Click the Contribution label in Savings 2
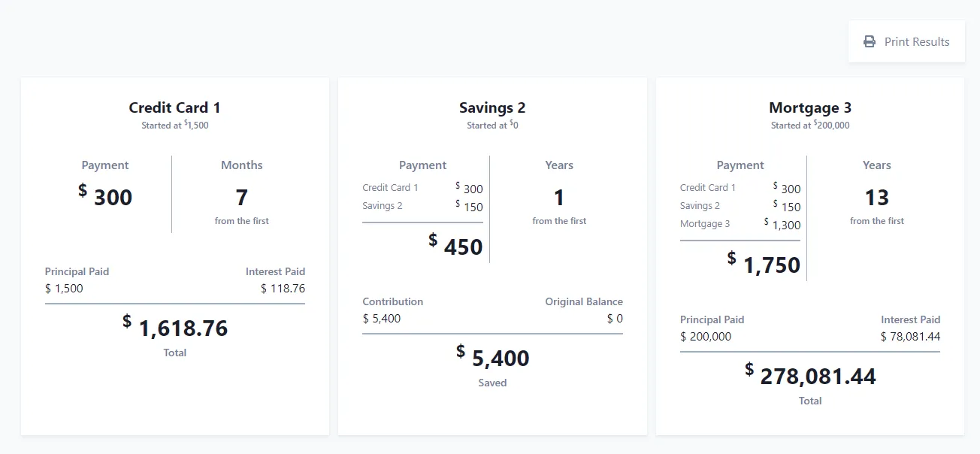980x454 pixels. 392,301
